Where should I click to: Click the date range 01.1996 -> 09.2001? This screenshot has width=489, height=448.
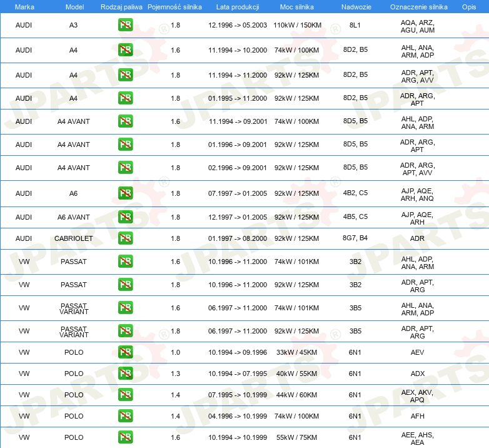click(238, 145)
